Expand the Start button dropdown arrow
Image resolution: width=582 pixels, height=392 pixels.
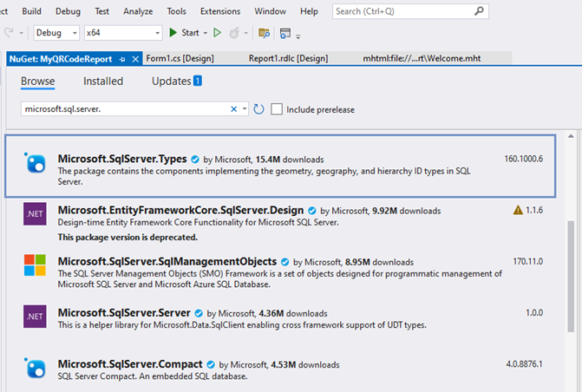click(x=206, y=33)
